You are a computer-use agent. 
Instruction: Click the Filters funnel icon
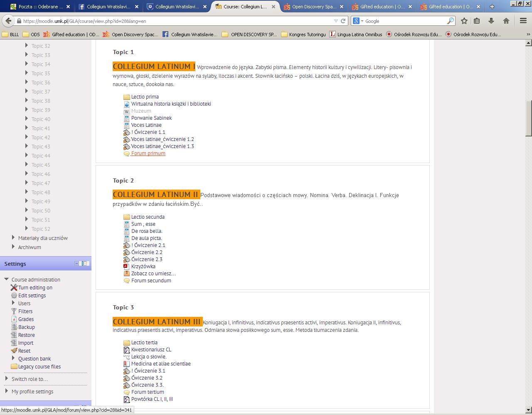coord(14,311)
